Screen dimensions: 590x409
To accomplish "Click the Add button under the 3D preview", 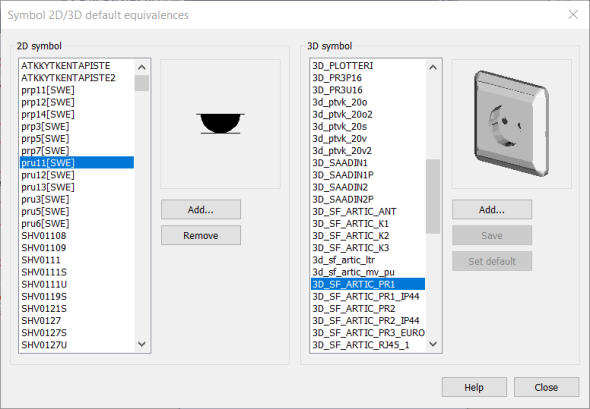I will (492, 210).
